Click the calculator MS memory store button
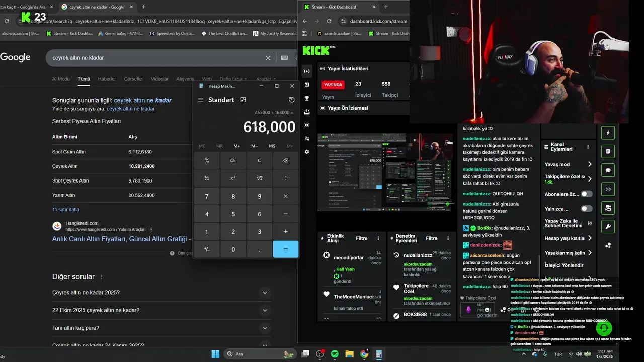 (272, 146)
